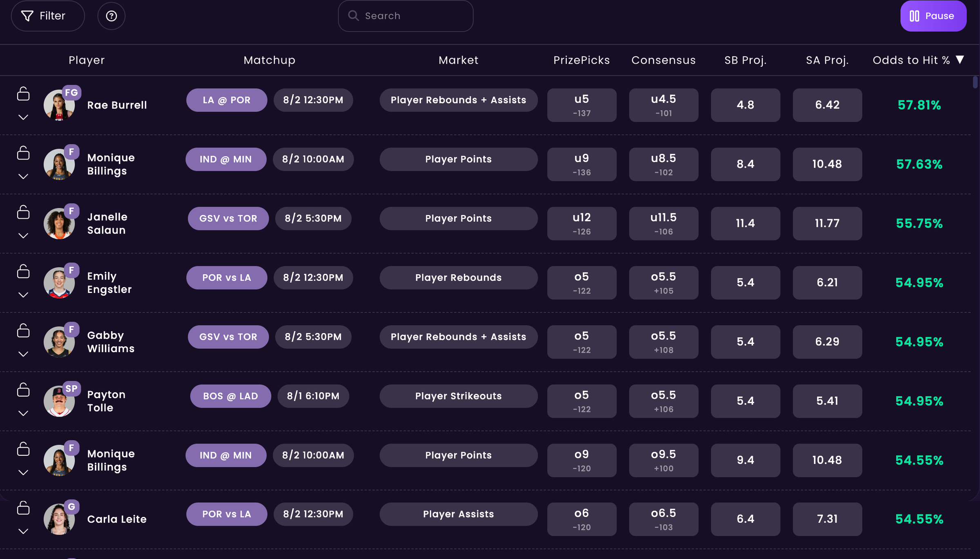Click Payton Tolle's player photo
980x559 pixels.
(x=59, y=401)
